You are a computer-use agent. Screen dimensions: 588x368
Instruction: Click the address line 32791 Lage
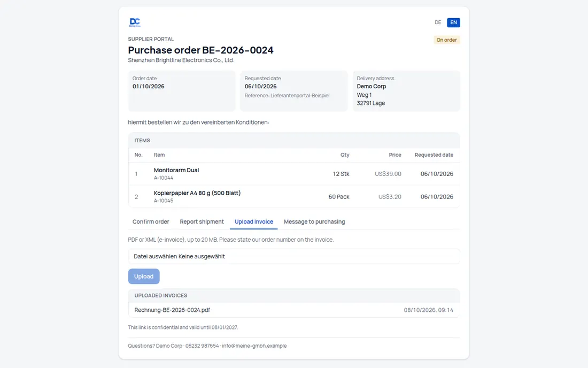click(x=371, y=103)
